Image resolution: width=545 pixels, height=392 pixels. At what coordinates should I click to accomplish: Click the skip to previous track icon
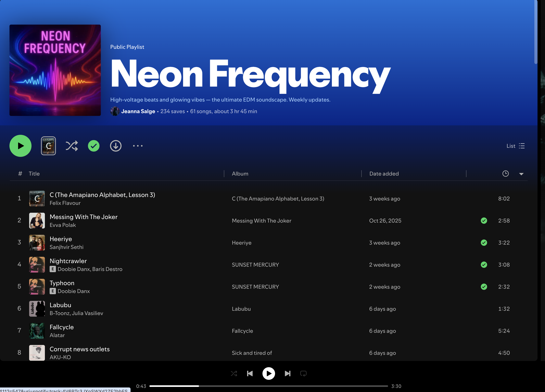point(250,374)
